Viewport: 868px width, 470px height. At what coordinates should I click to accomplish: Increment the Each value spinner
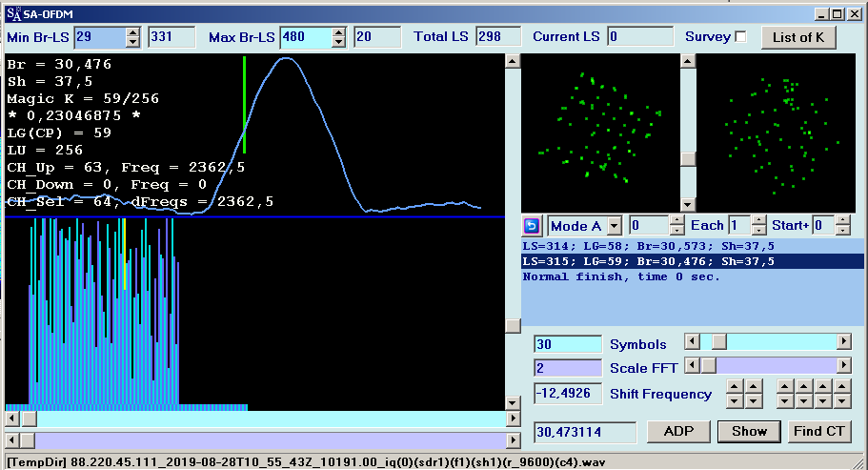coord(759,221)
